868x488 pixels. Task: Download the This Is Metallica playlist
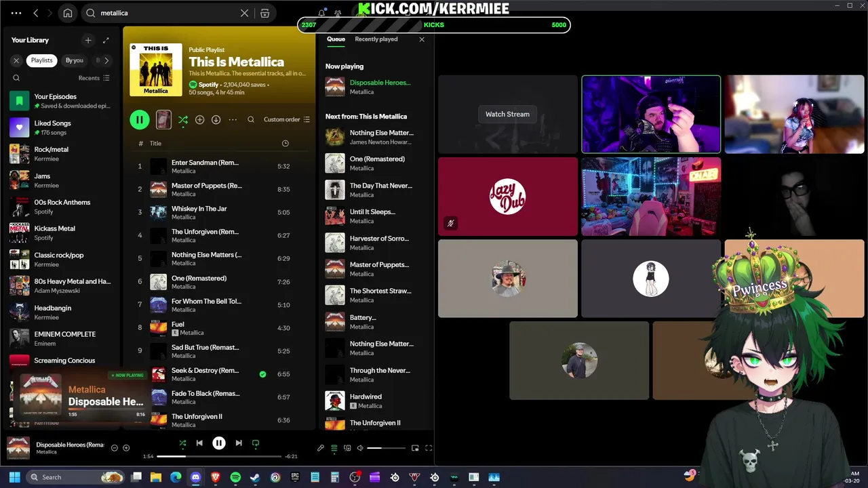pos(216,120)
